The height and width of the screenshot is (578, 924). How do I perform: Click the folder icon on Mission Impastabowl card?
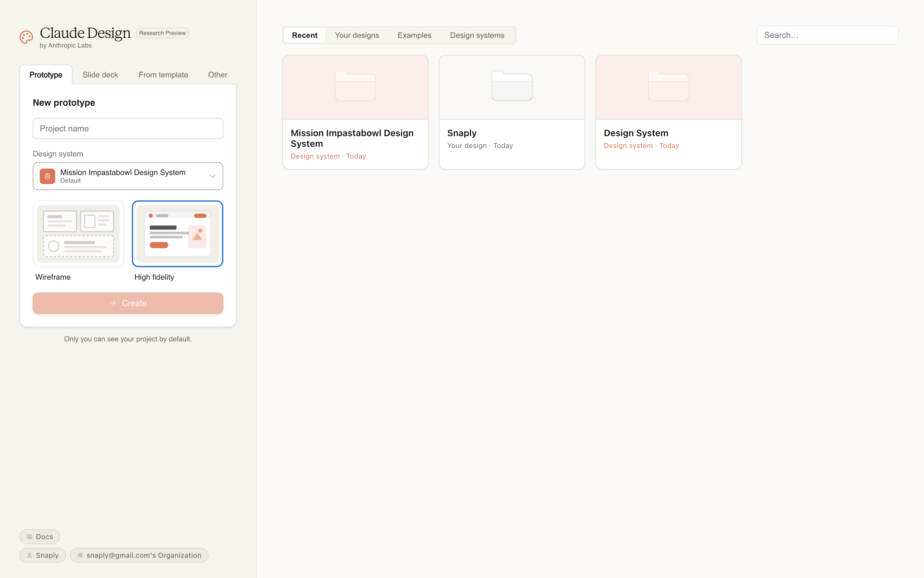[x=355, y=86]
